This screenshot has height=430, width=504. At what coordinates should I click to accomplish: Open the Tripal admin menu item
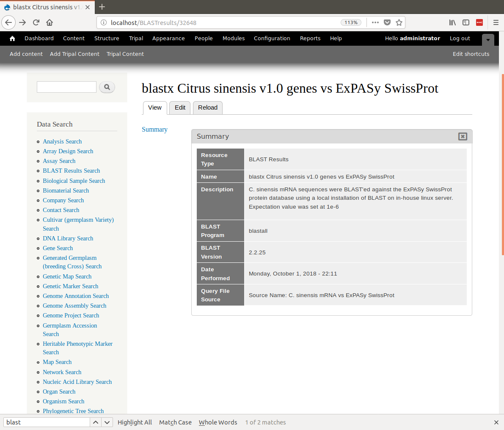point(136,39)
